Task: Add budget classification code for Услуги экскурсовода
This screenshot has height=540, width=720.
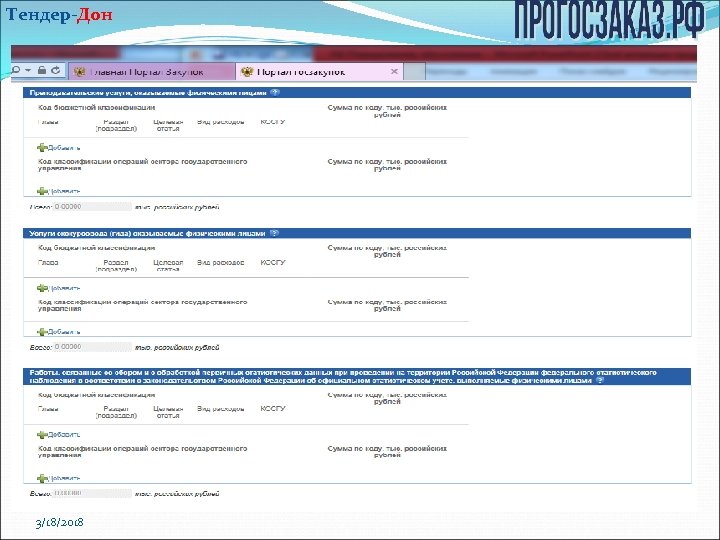Action: 59,288
